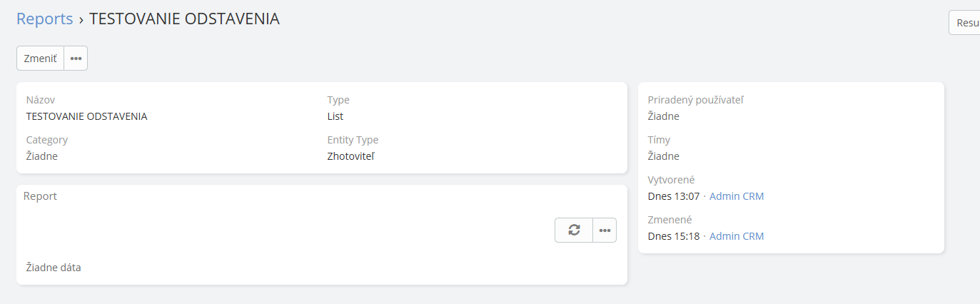Viewport: 980px width, 304px height.
Task: Click the Dnes 13:07 created timestamp
Action: pos(674,196)
